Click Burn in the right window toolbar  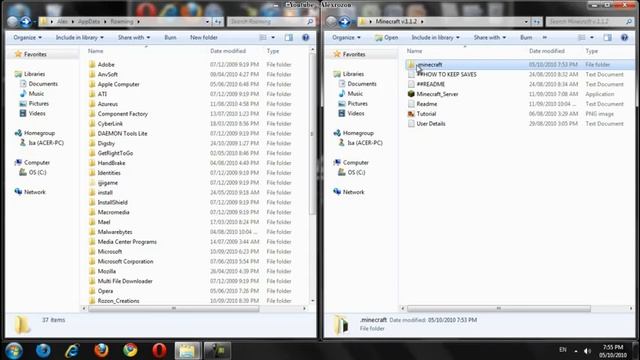(x=526, y=38)
